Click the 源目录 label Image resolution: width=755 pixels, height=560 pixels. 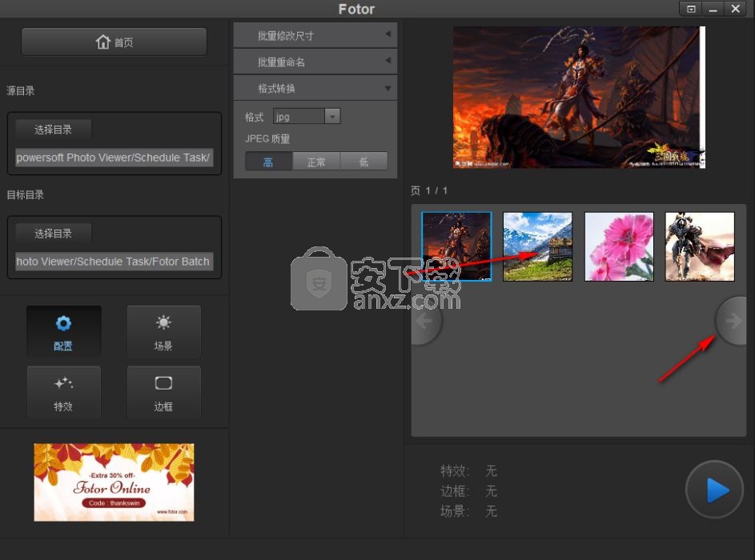point(21,90)
